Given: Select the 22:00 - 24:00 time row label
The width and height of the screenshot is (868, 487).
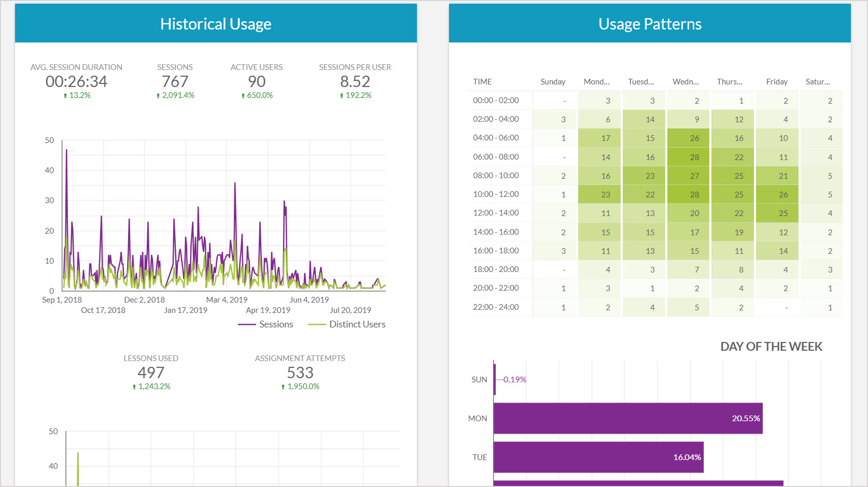Looking at the screenshot, I should (496, 307).
